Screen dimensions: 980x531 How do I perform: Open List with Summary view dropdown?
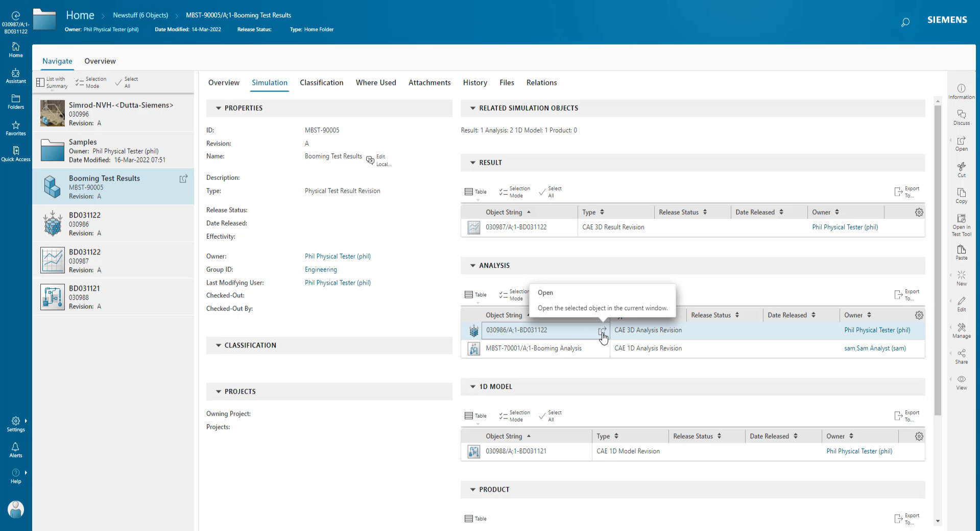[52, 83]
